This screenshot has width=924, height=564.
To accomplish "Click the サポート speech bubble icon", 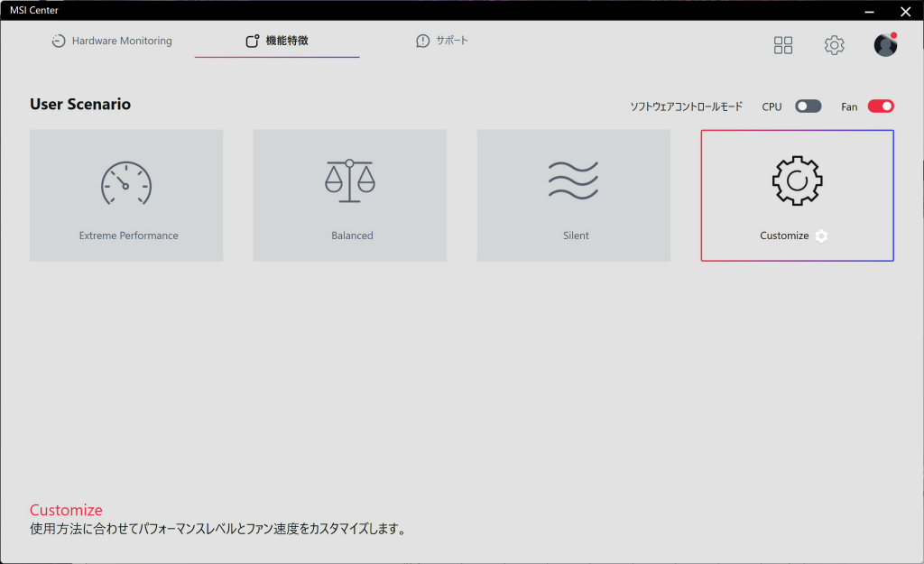I will click(x=422, y=41).
